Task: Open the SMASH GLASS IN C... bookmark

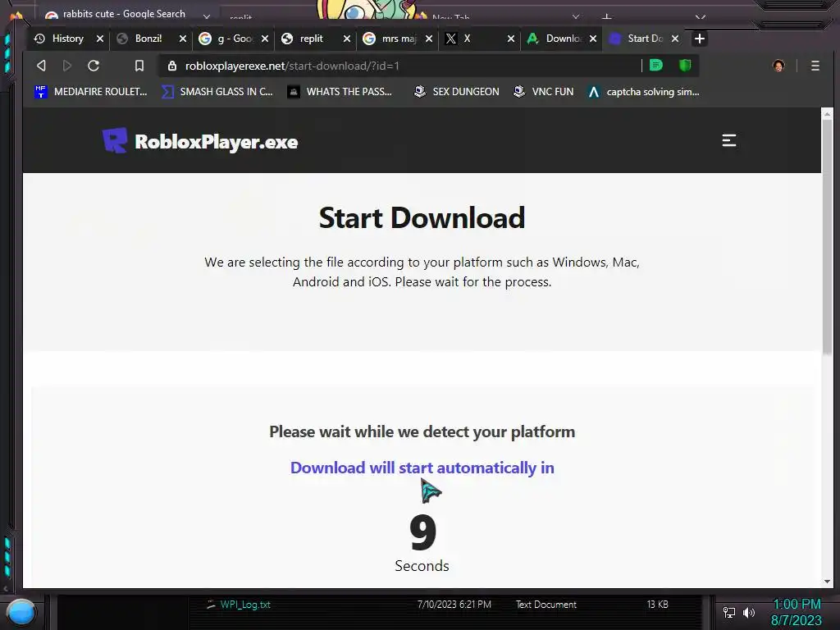Action: click(217, 92)
